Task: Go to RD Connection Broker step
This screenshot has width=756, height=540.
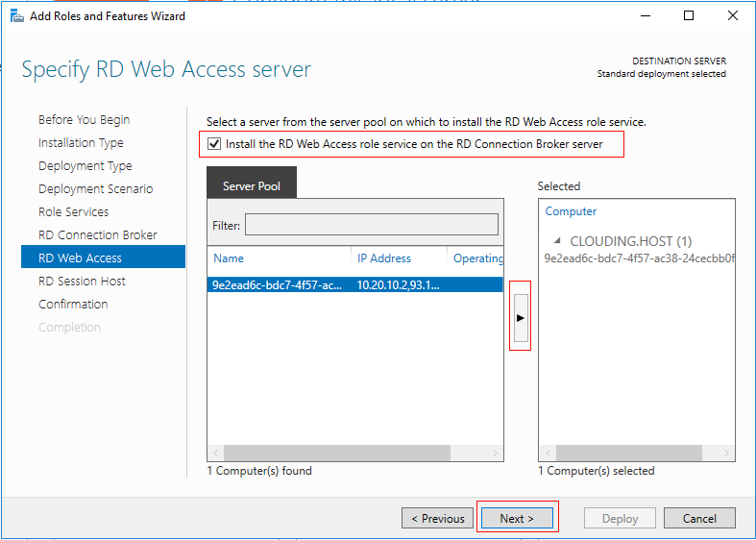Action: pos(98,234)
